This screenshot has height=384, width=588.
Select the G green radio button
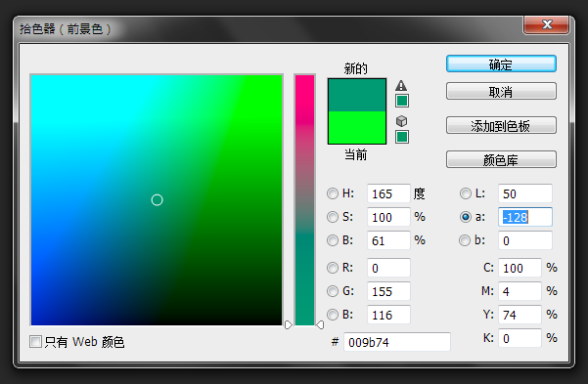coord(333,291)
